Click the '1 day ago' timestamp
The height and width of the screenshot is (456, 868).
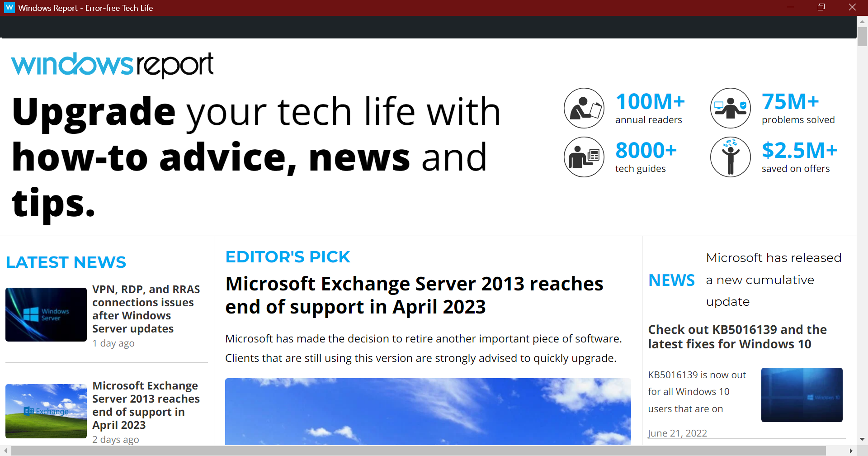[113, 343]
